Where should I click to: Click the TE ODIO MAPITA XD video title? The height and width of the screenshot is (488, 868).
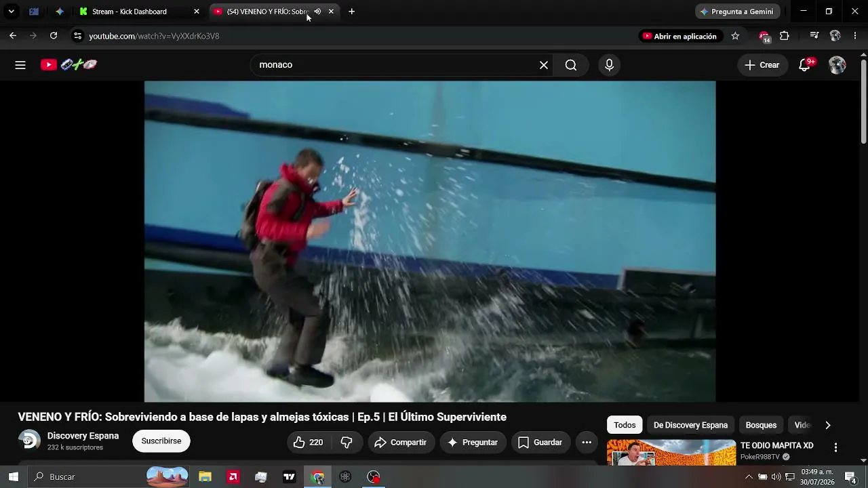click(776, 445)
